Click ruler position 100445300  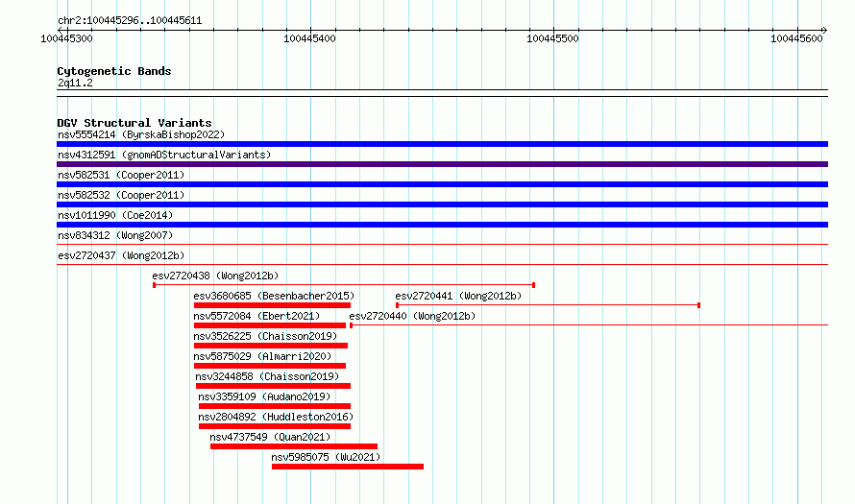point(66,38)
